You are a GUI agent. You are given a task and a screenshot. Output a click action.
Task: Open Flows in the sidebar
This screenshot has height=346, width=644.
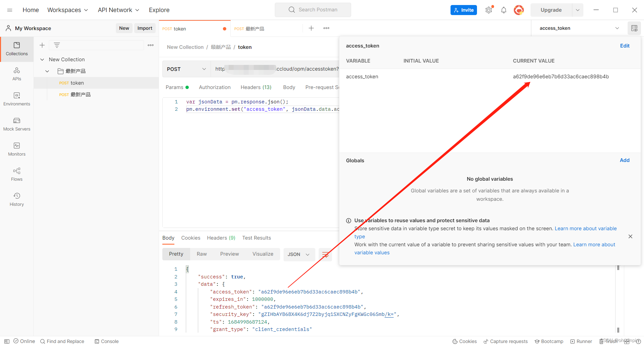pos(17,175)
